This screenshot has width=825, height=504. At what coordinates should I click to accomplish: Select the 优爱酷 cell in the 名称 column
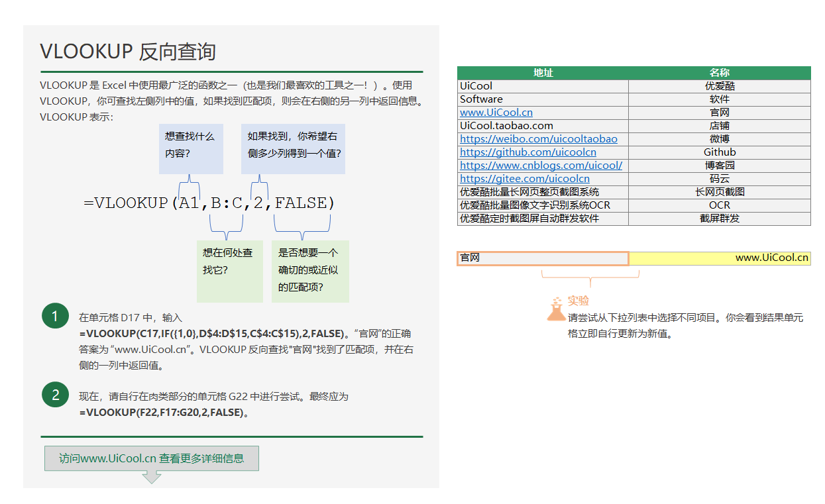[x=720, y=86]
